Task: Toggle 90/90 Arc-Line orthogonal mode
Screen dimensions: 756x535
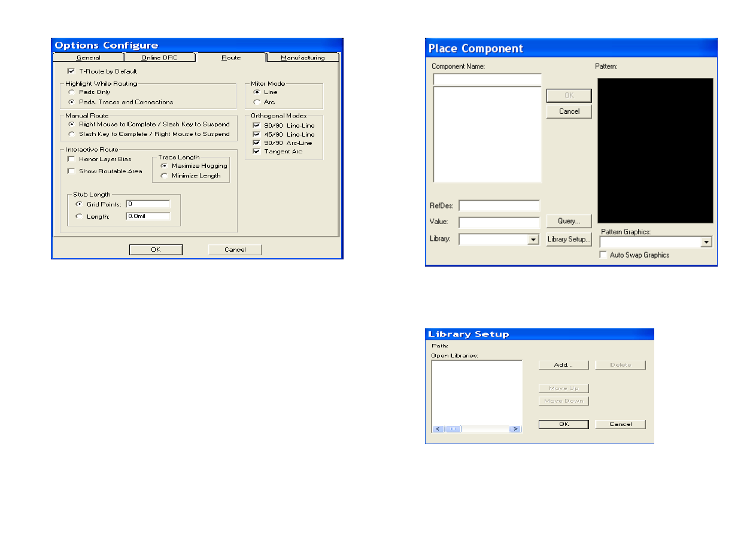Action: (257, 143)
